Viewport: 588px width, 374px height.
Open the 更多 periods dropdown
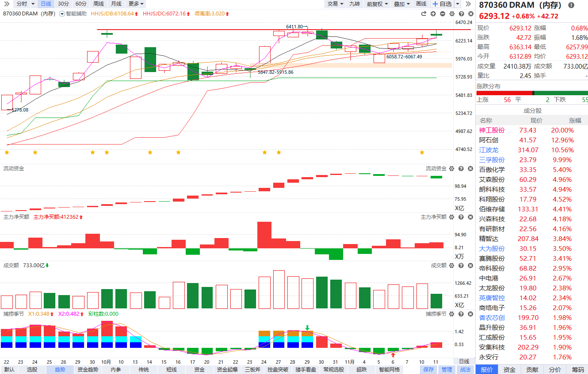[136, 4]
